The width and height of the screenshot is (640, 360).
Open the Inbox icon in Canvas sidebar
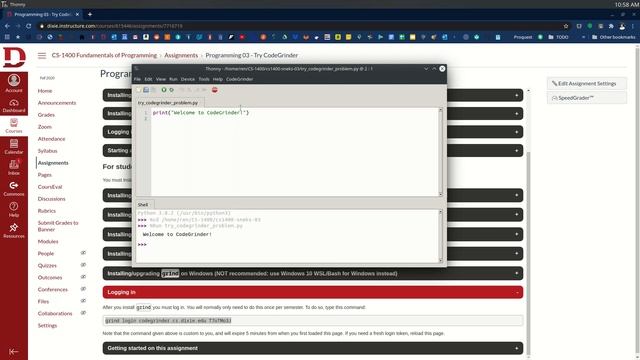[14, 167]
